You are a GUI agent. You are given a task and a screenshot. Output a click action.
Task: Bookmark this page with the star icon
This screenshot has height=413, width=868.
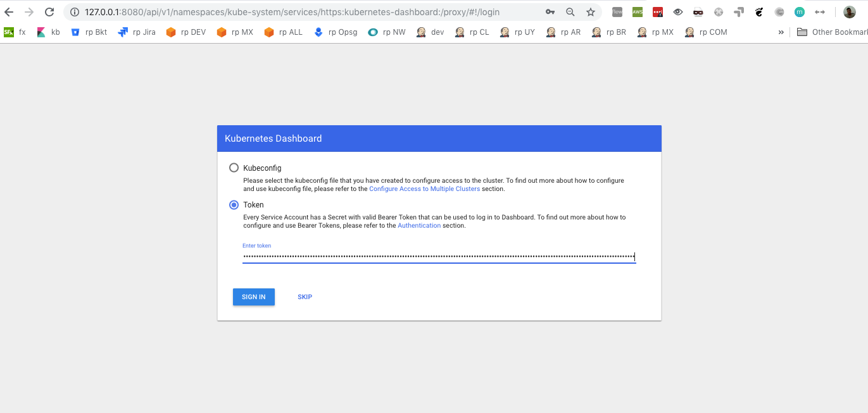coord(591,12)
